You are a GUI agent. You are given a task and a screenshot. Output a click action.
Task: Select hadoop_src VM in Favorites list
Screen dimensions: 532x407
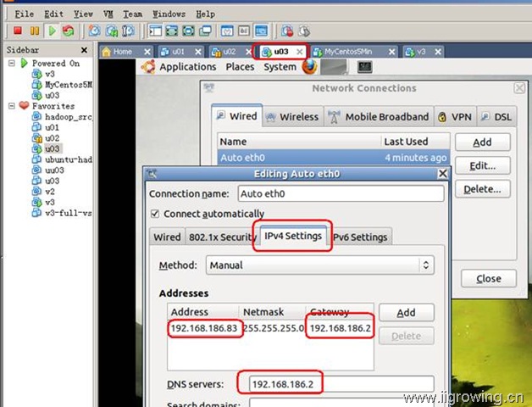point(68,117)
